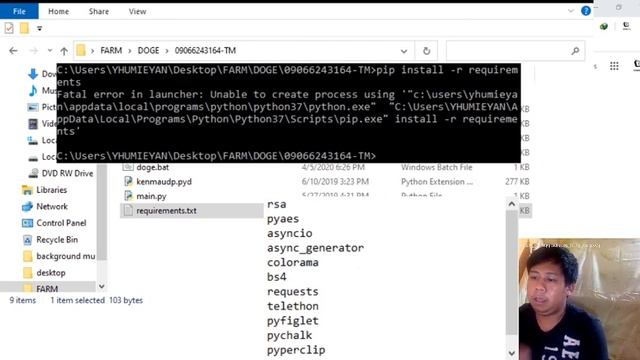Screen dimensions: 640x360
Task: Click the Properties quick access icon
Action: [x=9, y=28]
